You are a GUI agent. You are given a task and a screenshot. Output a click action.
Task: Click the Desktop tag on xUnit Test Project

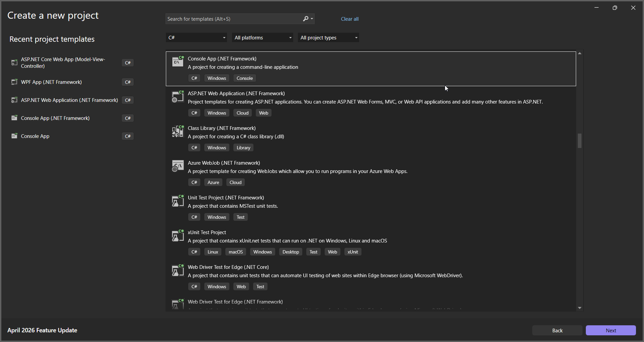coord(291,252)
